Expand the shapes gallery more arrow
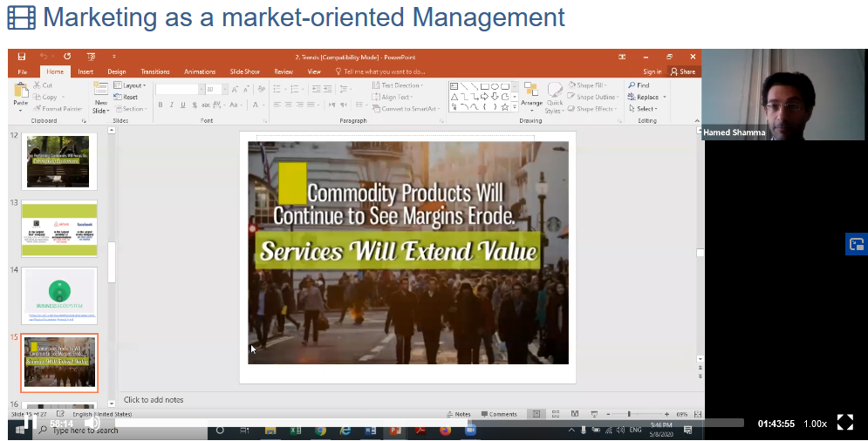This screenshot has height=441, width=868. 515,107
